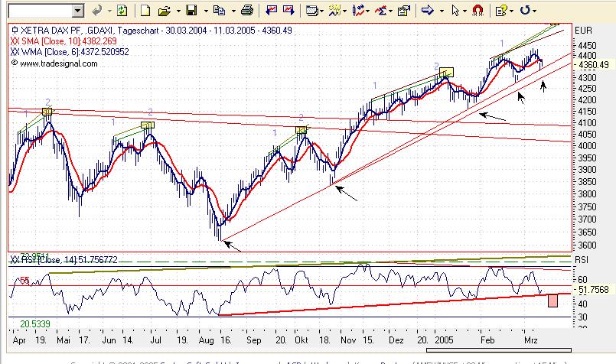Click the chart with right arrow icon
Image resolution: width=616 pixels, height=364 pixels.
click(288, 11)
